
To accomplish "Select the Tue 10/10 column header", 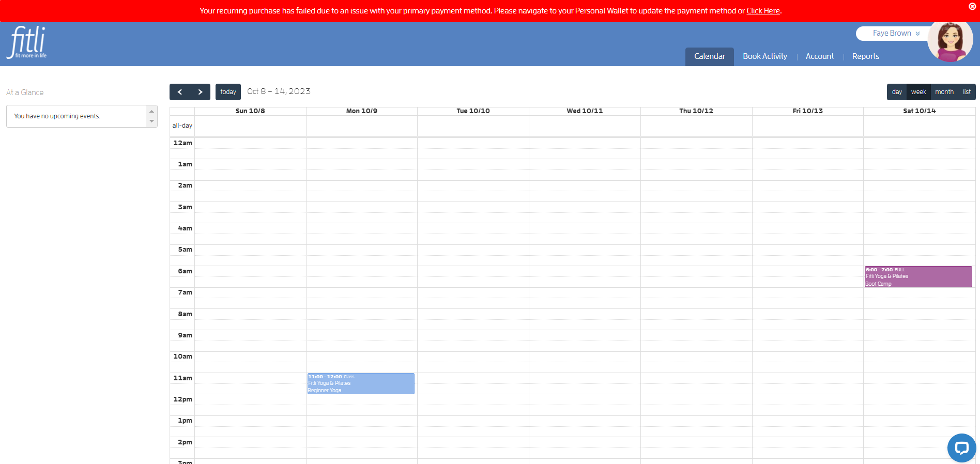I will point(473,111).
